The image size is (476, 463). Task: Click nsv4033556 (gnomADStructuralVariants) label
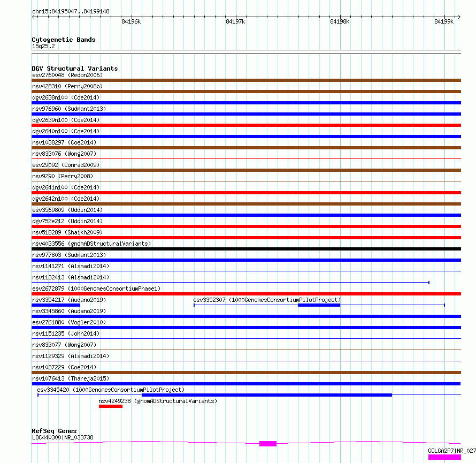(x=91, y=244)
